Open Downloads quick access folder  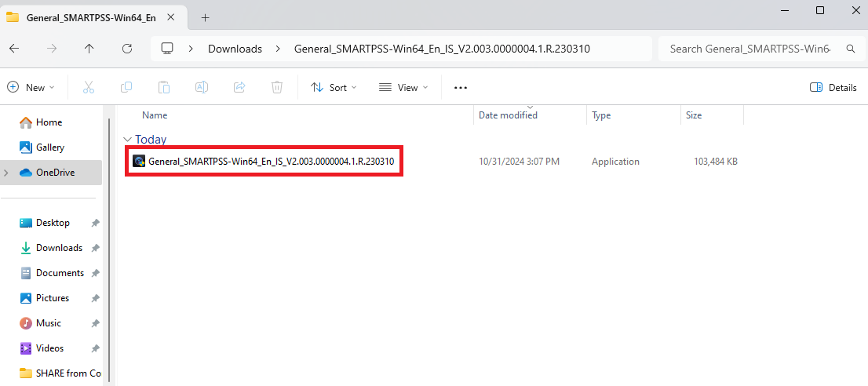tap(59, 248)
